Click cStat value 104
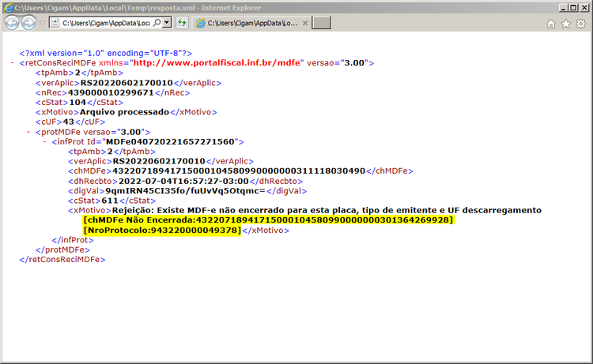 77,103
